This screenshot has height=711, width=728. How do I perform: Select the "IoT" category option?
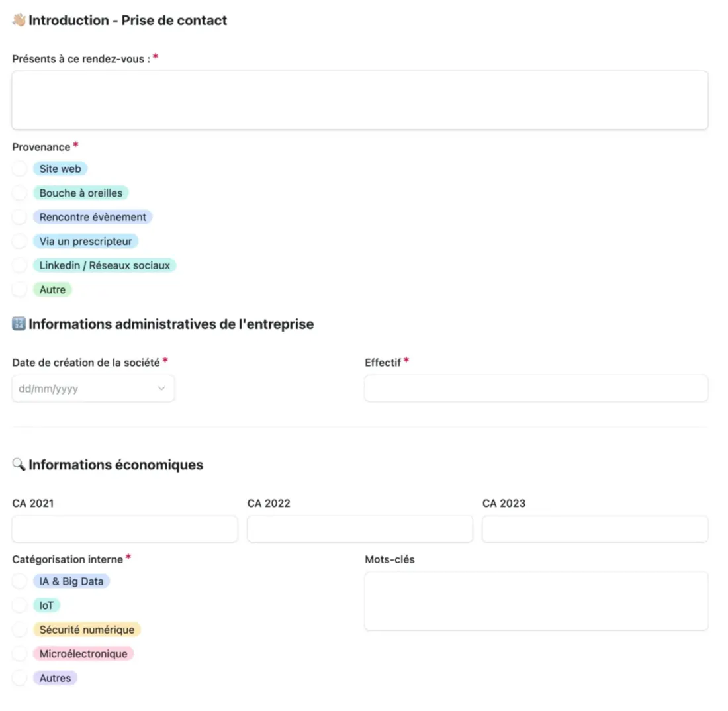tap(19, 605)
